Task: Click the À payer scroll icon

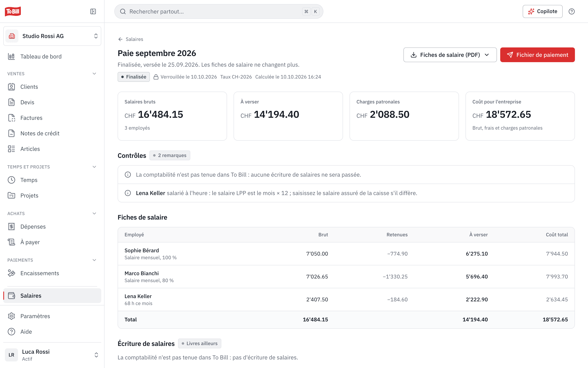Action: (x=11, y=242)
